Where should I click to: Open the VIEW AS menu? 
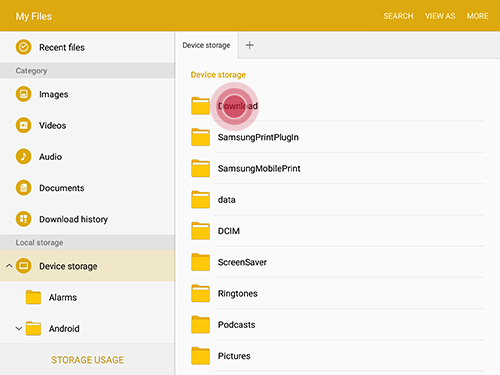point(440,16)
